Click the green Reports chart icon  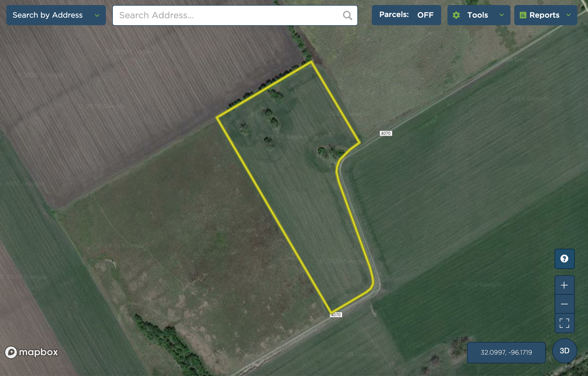tap(523, 15)
